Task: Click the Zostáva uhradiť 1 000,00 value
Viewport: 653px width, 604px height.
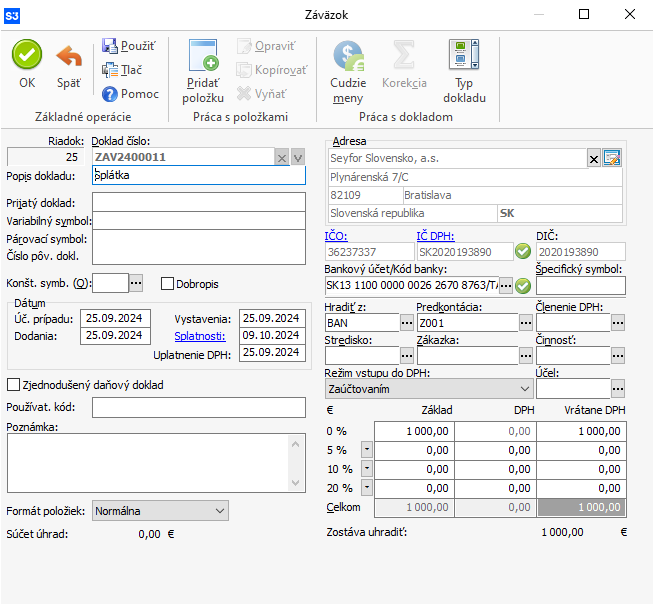Action: 562,532
